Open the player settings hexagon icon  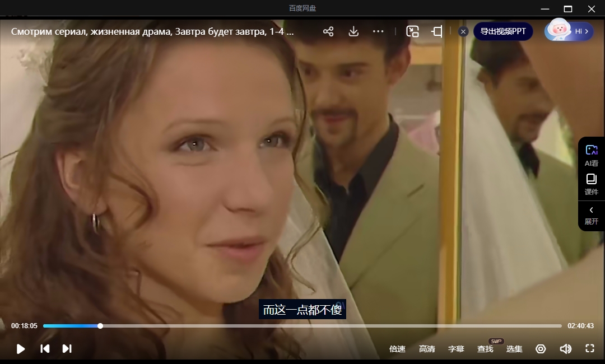(541, 349)
